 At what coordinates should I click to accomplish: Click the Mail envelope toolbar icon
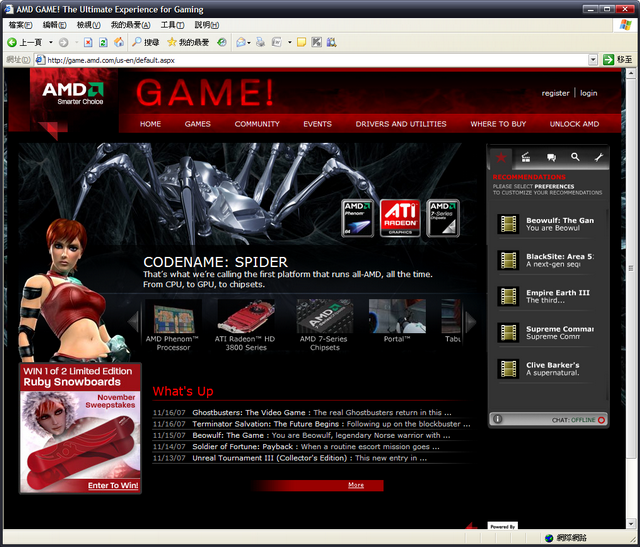click(x=241, y=42)
